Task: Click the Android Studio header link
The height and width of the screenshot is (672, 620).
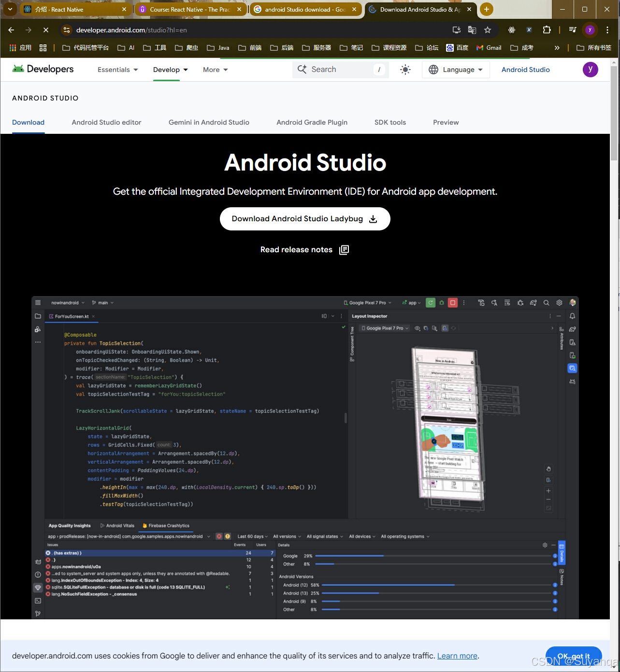Action: pyautogui.click(x=525, y=70)
